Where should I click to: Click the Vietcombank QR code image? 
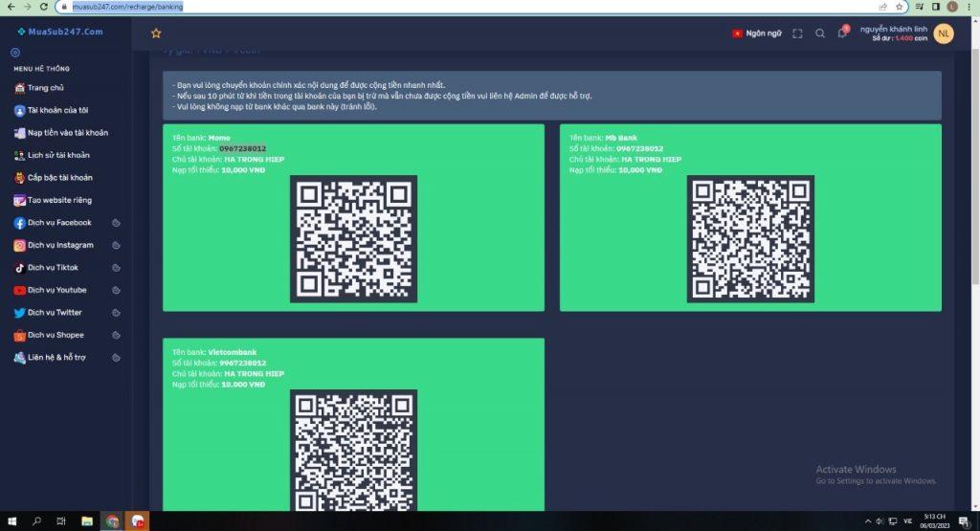click(x=354, y=451)
